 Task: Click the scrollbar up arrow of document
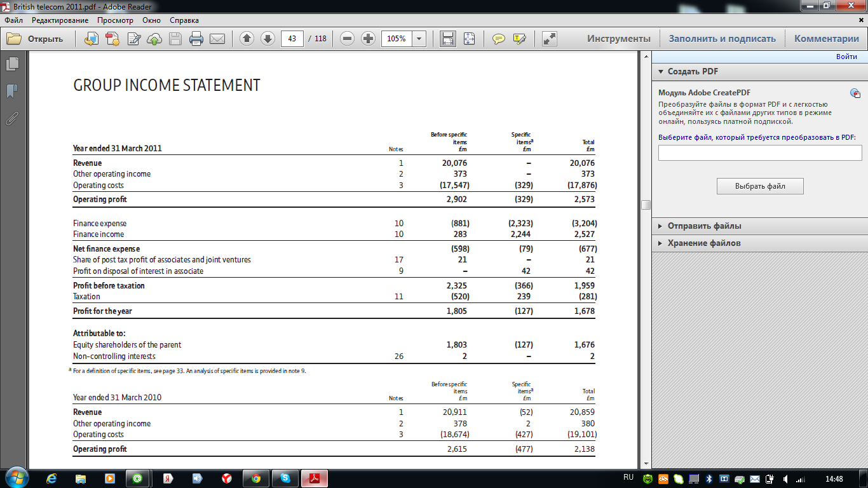click(646, 57)
